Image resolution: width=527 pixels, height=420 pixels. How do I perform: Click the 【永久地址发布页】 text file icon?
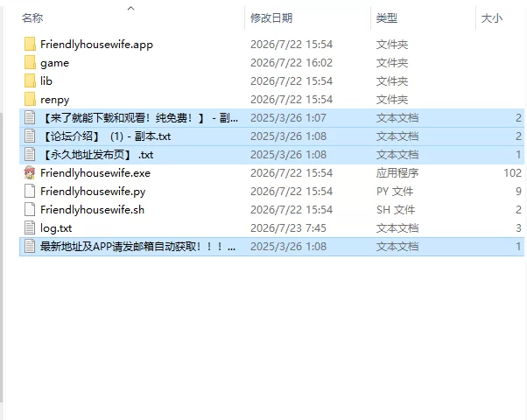pos(30,155)
